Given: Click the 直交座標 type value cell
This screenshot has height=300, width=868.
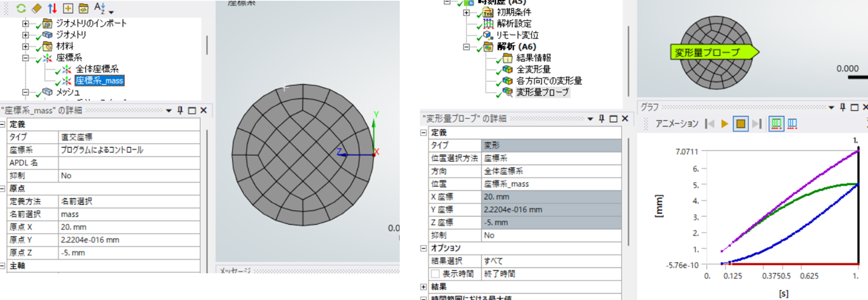Looking at the screenshot, I should (129, 137).
